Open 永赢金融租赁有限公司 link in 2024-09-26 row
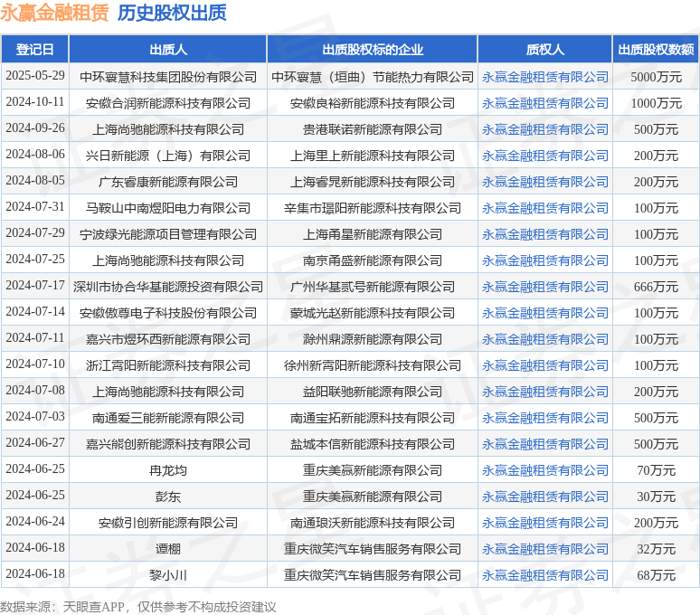Viewport: 700px width, 615px height. 544,129
